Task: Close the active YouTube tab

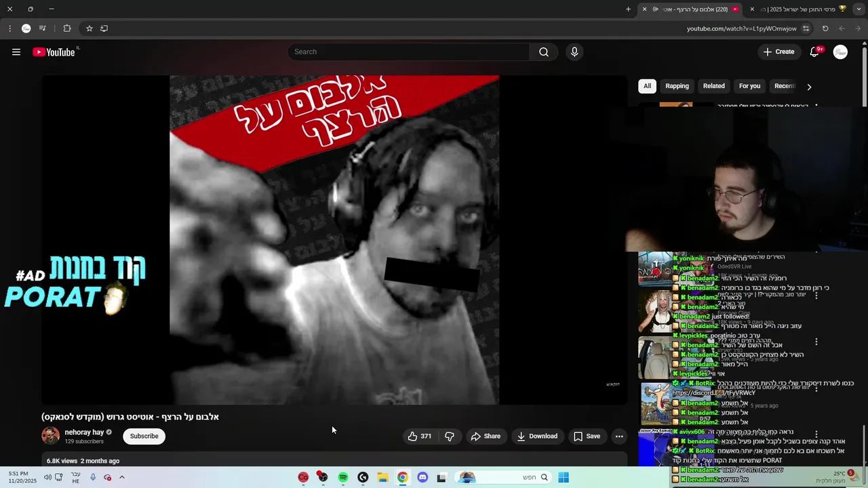Action: click(x=645, y=9)
